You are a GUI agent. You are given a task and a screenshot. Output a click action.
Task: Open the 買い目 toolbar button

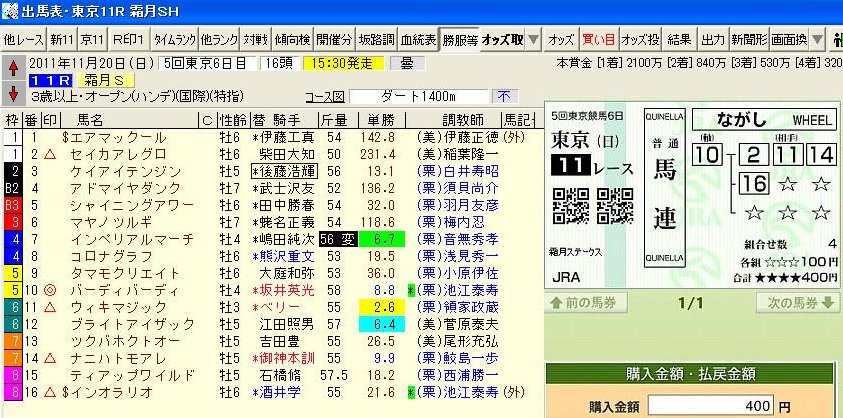pyautogui.click(x=598, y=39)
